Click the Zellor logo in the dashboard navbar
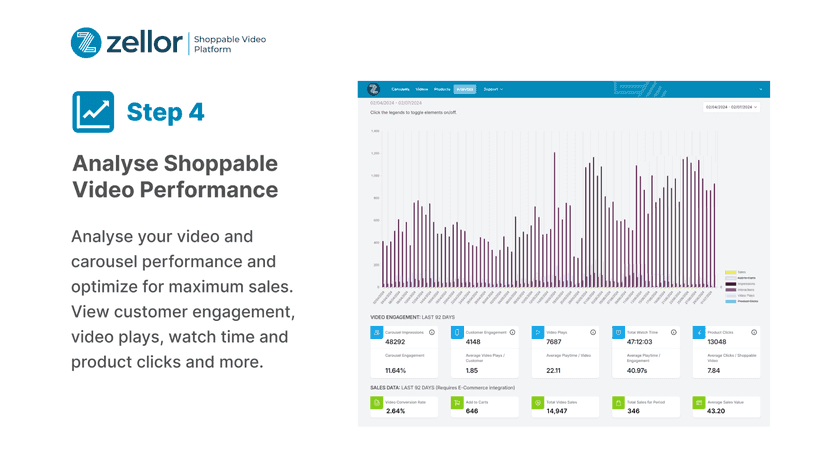 coord(373,89)
